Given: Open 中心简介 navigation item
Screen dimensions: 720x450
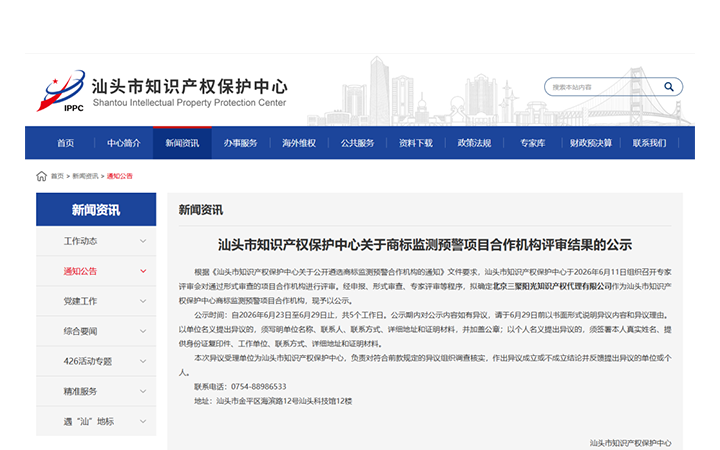Looking at the screenshot, I should tap(124, 143).
